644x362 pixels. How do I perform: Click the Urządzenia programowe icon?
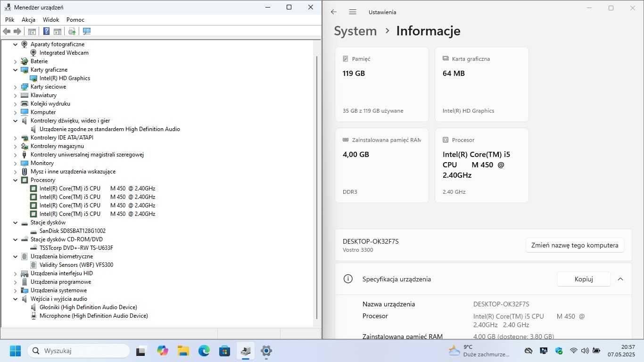tap(25, 282)
